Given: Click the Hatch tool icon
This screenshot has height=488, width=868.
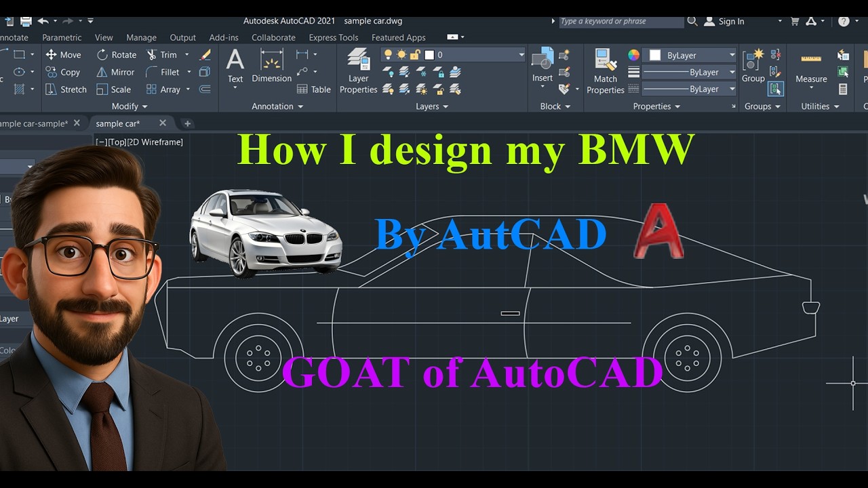Looking at the screenshot, I should [x=20, y=89].
